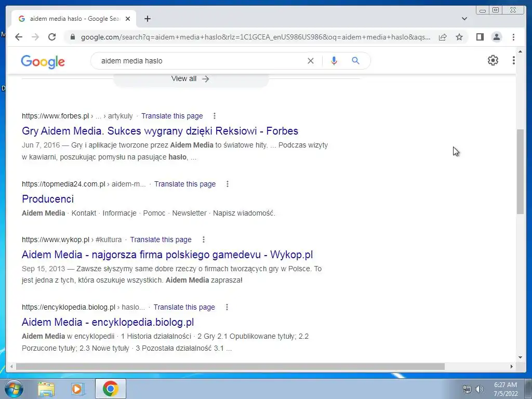Submit search with magnifier icon
The width and height of the screenshot is (532, 399).
tap(355, 61)
